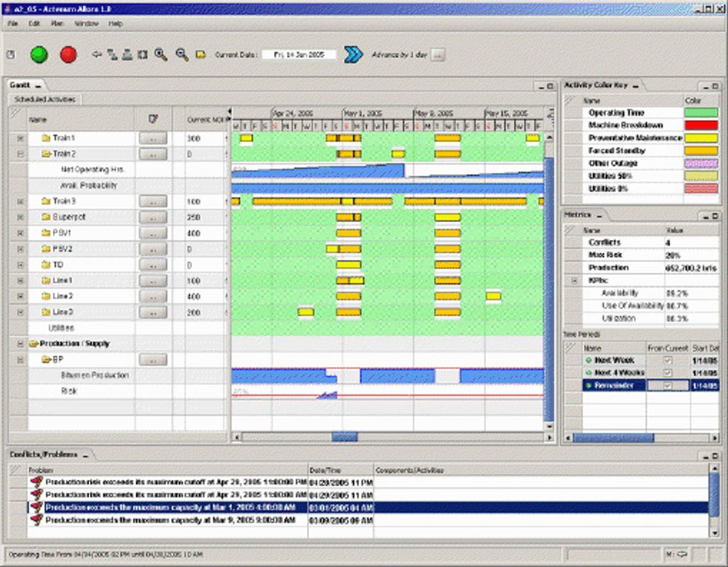Click the Operating Time green color swatch
Screen dimensions: 728x567
click(701, 112)
